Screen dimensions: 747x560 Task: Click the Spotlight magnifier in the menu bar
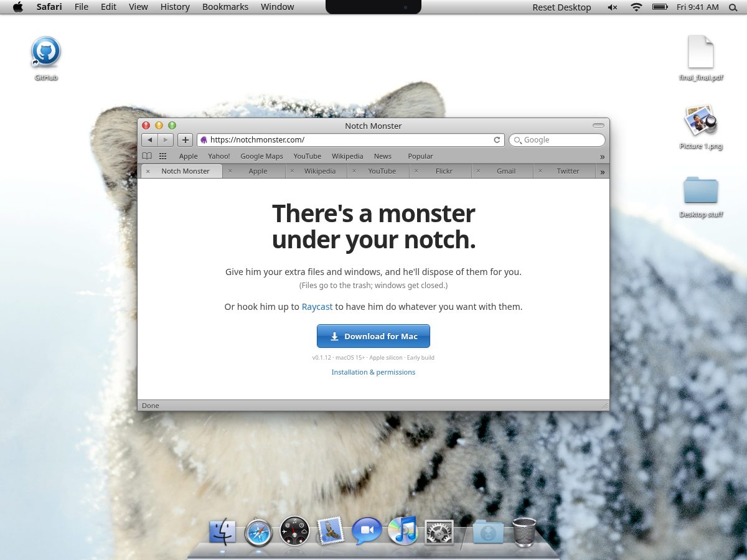pos(733,7)
